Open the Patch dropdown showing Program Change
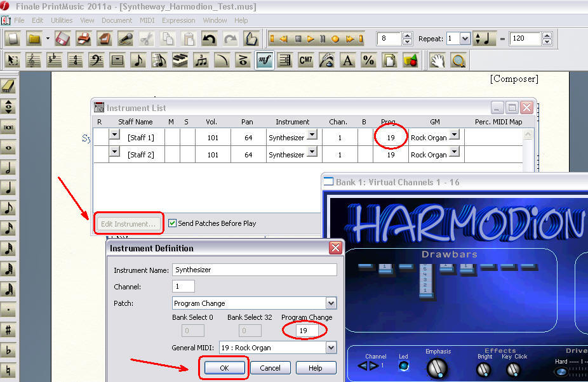The height and width of the screenshot is (382, 588). pyautogui.click(x=331, y=303)
